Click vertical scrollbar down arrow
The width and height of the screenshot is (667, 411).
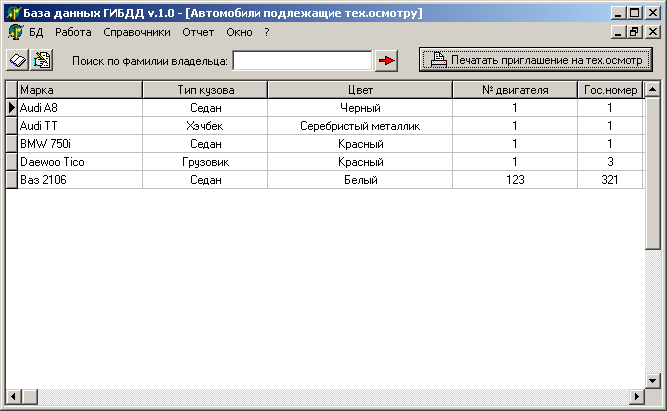pyautogui.click(x=652, y=380)
